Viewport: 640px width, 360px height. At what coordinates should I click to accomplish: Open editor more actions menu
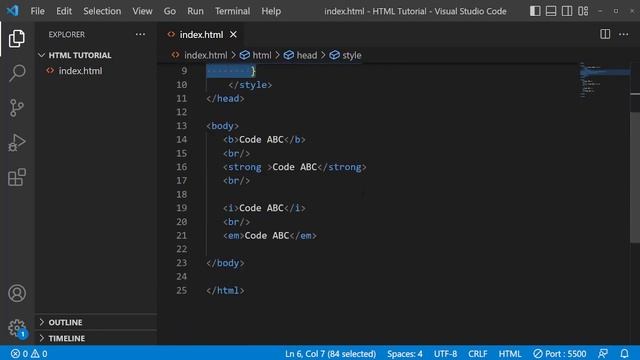click(624, 34)
